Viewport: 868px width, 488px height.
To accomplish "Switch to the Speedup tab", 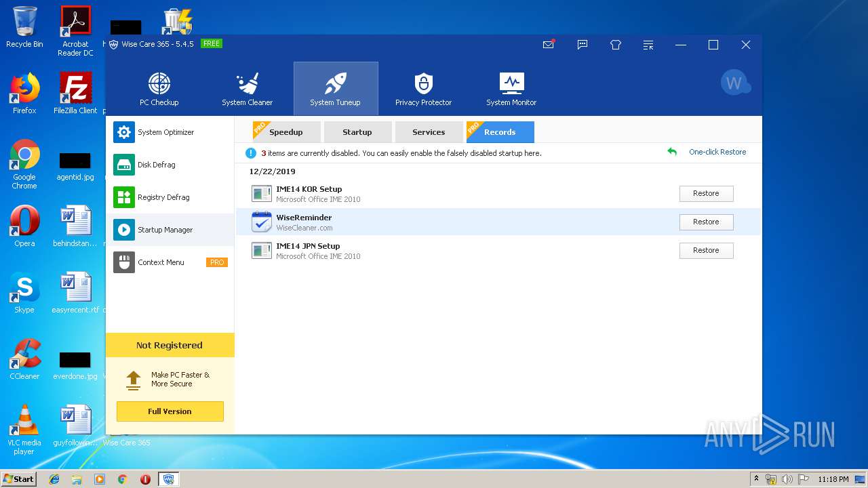I will [287, 132].
